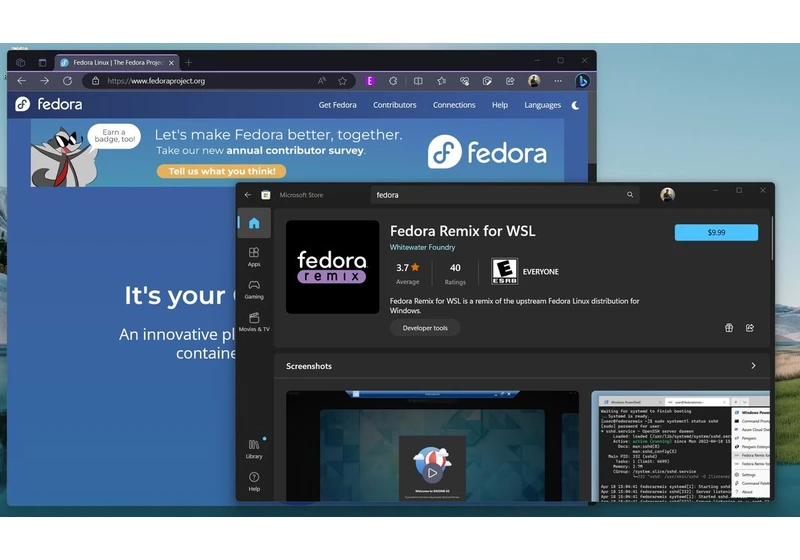Viewport: 800px width, 560px height.
Task: Click Fedora Remix app logo image
Action: coord(333,267)
